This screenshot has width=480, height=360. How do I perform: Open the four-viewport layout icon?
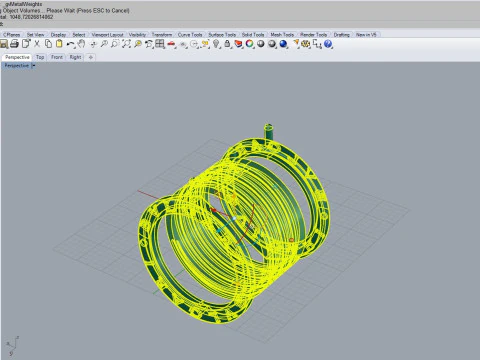coord(160,44)
